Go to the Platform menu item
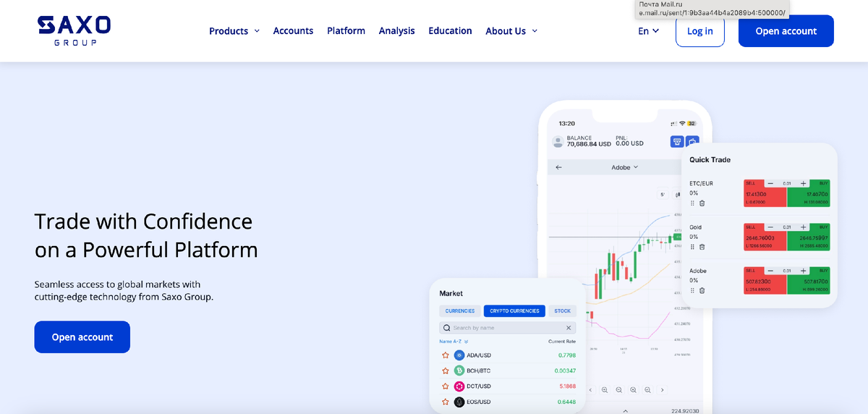Viewport: 868px width, 414px height. (346, 31)
